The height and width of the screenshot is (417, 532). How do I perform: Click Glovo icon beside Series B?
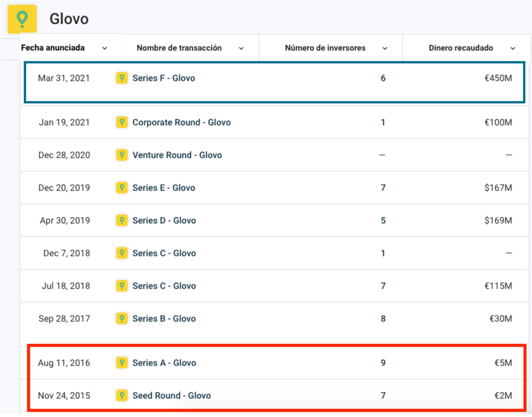(122, 318)
